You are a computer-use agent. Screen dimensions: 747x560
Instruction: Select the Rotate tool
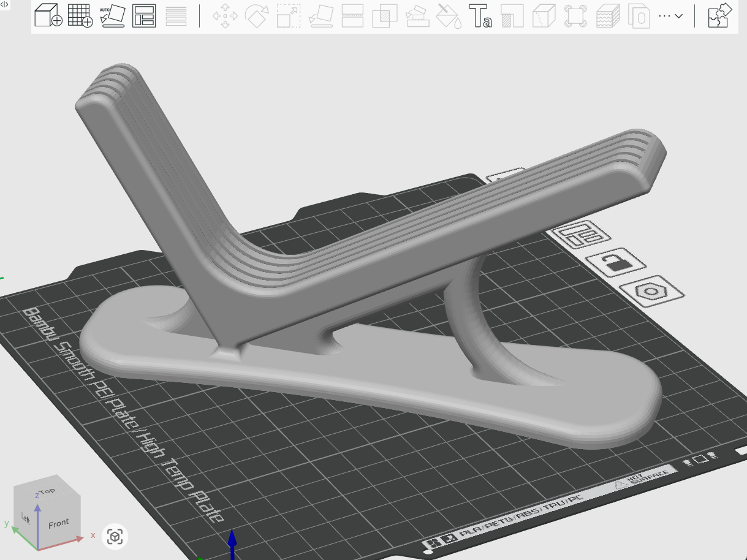click(256, 17)
